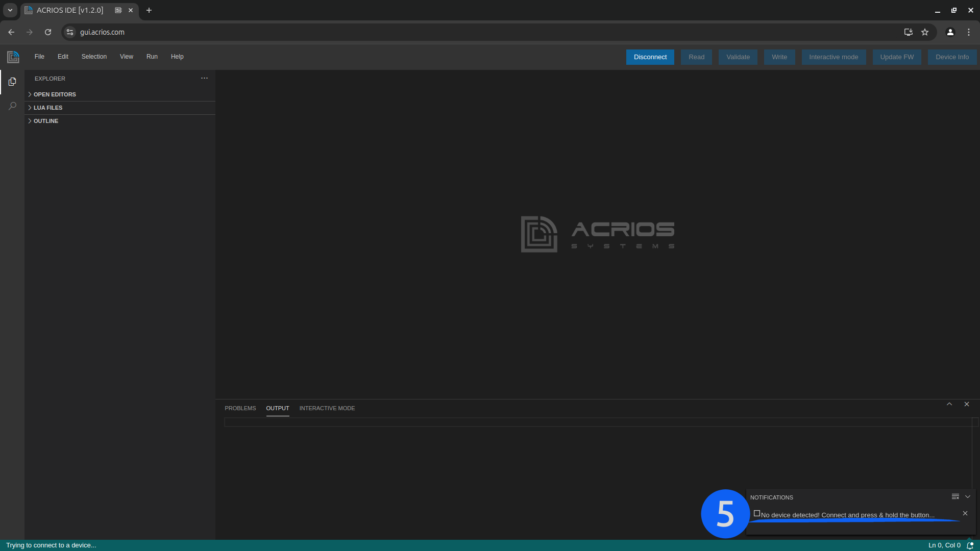980x551 pixels.
Task: Maximize the bottom panel with up chevron
Action: 949,404
